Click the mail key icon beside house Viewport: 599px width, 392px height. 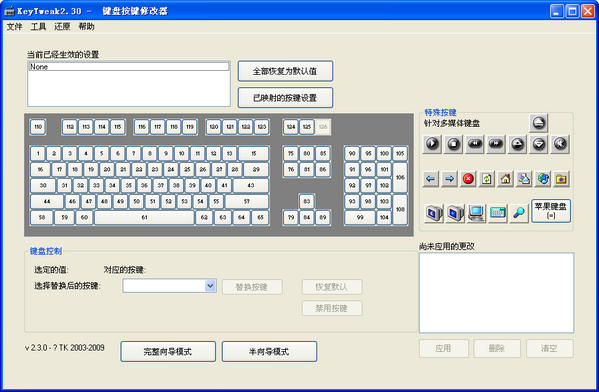click(x=524, y=179)
